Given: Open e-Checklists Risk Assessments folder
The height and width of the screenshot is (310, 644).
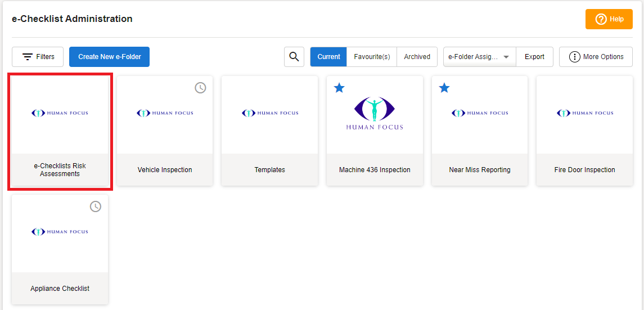Looking at the screenshot, I should click(60, 131).
